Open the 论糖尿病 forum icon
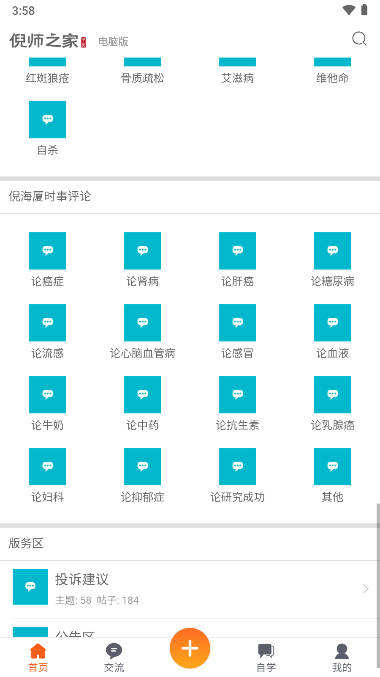Screen dimensions: 380x677 click(332, 250)
